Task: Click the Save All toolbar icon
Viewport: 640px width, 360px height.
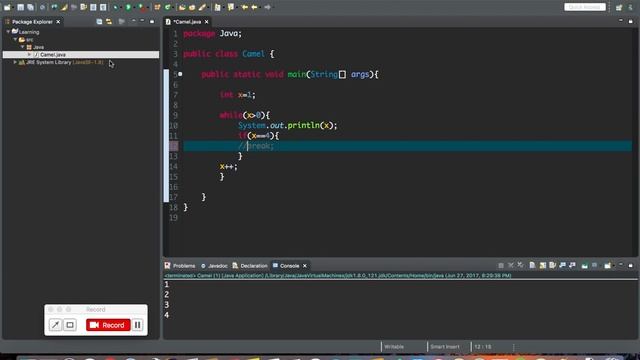Action: click(x=30, y=7)
